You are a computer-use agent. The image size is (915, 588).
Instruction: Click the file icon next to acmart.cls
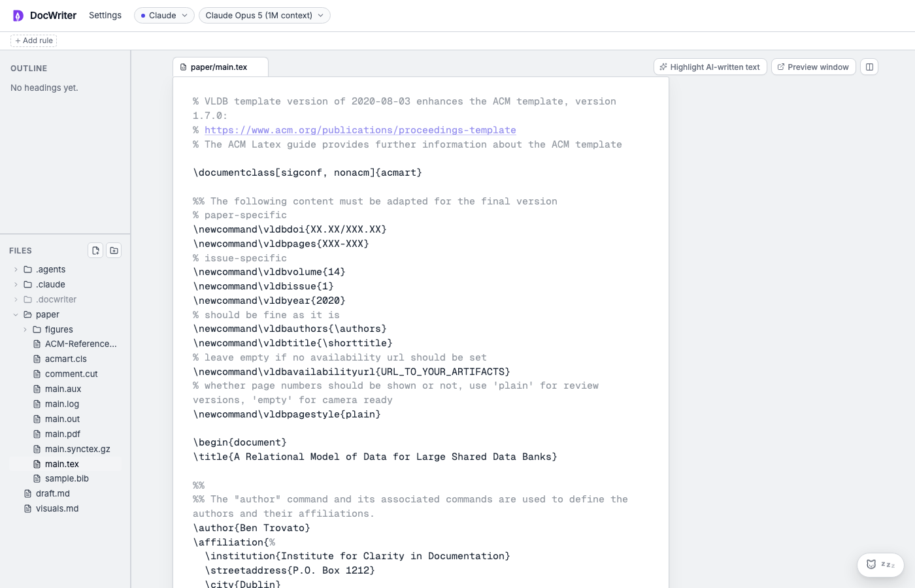[37, 359]
